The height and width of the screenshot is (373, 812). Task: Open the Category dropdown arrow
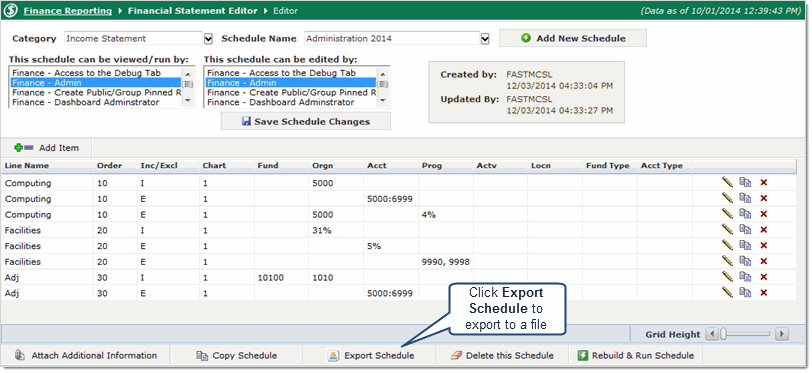(208, 39)
